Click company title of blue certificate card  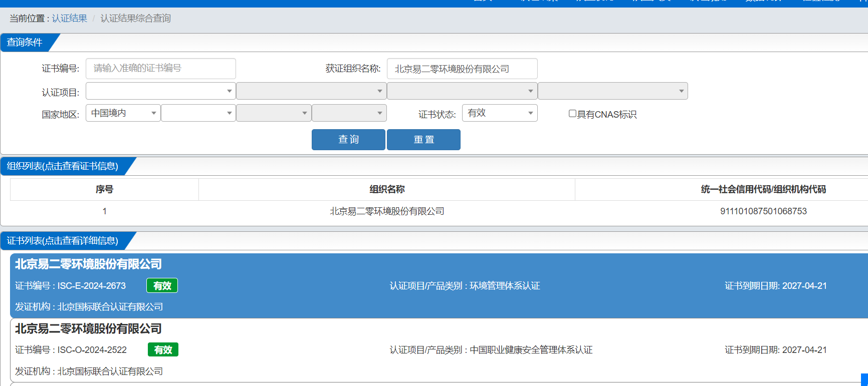click(x=88, y=264)
